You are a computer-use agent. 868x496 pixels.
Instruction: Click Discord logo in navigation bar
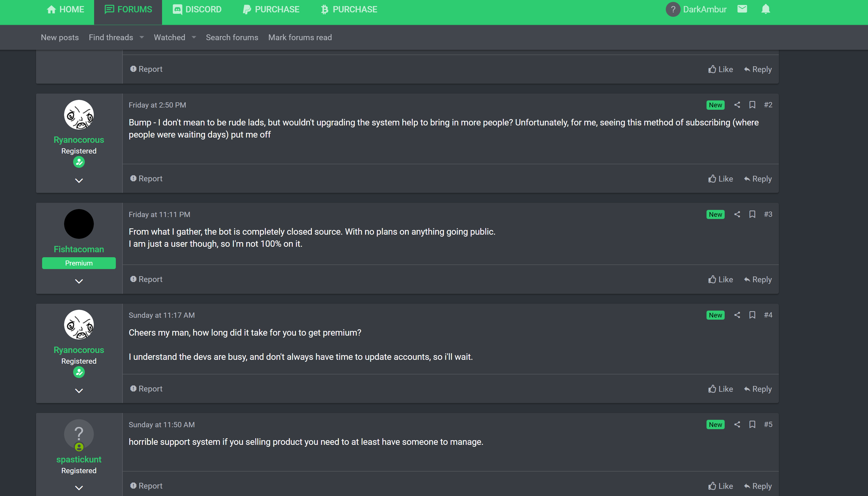tap(177, 10)
